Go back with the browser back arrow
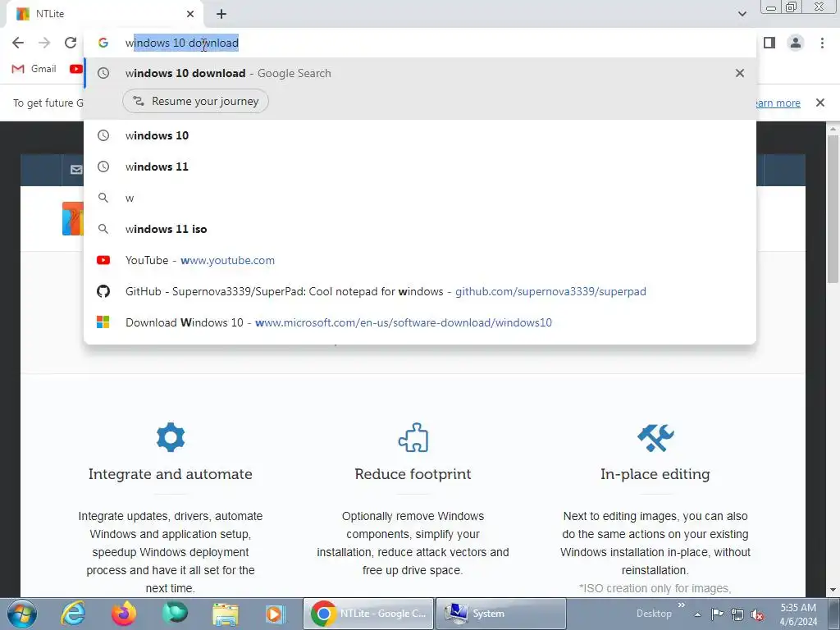Screen dimensions: 840x630 coord(18,43)
